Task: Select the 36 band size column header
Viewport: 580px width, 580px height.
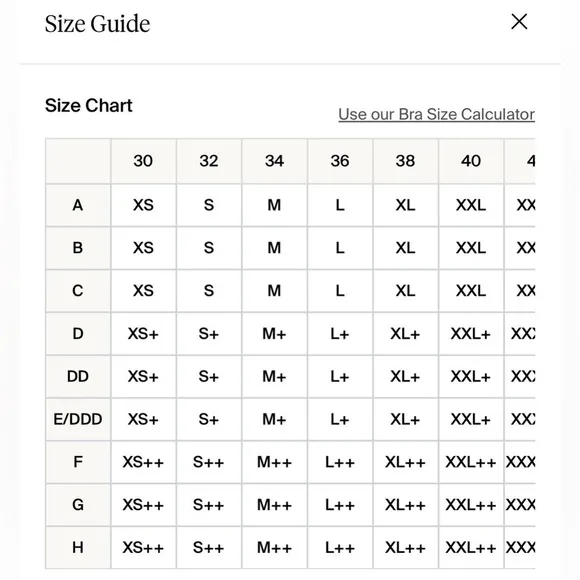Action: [340, 161]
